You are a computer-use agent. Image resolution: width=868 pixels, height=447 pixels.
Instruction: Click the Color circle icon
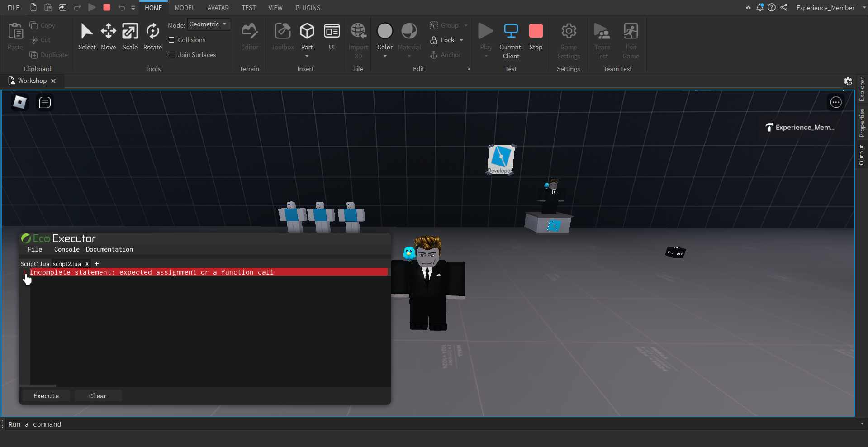point(385,31)
